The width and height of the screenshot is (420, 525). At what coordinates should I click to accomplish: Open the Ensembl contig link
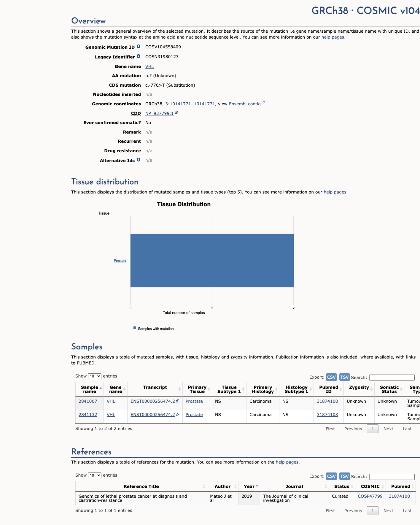coord(245,104)
